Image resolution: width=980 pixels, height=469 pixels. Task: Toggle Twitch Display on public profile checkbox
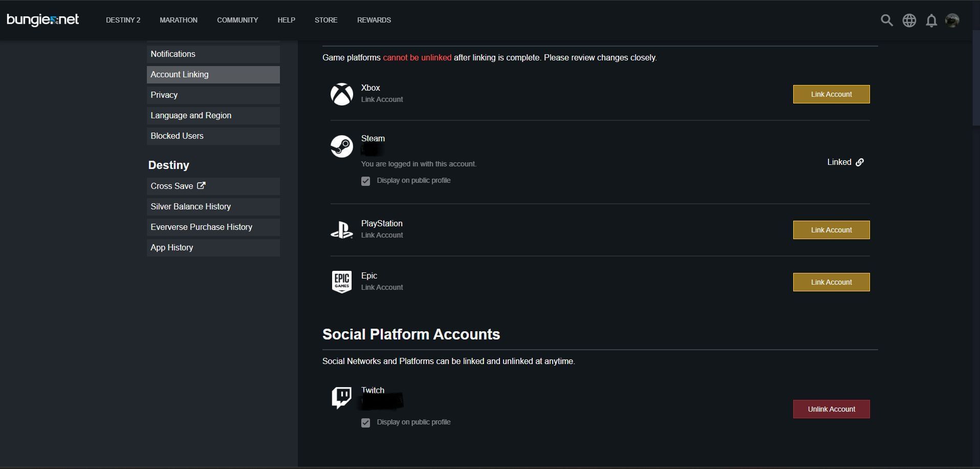[365, 423]
